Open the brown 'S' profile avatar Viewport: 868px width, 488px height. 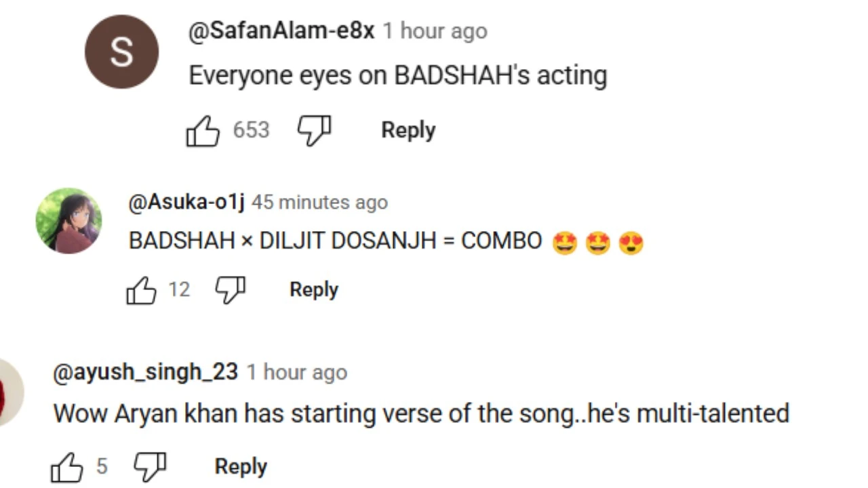pos(122,52)
